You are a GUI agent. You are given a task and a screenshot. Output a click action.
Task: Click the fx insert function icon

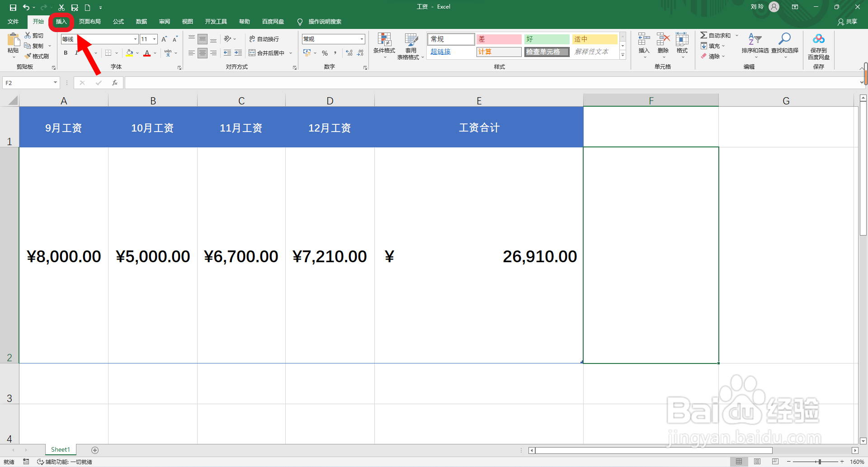[x=115, y=83]
